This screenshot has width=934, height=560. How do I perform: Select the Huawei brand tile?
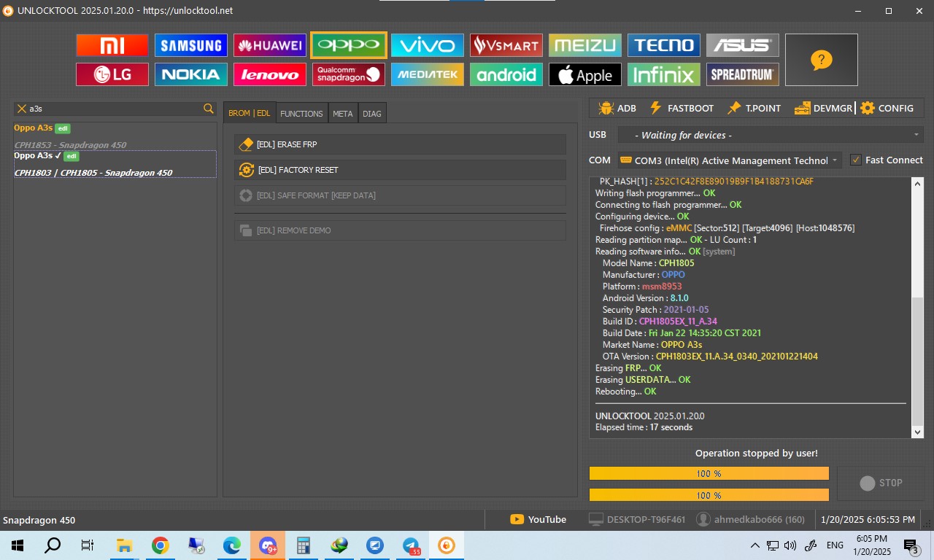pyautogui.click(x=270, y=45)
